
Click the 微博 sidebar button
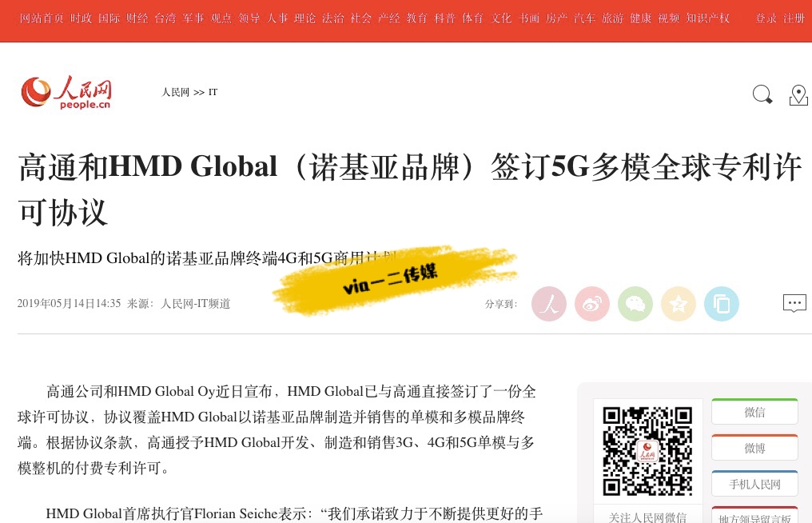tap(754, 448)
